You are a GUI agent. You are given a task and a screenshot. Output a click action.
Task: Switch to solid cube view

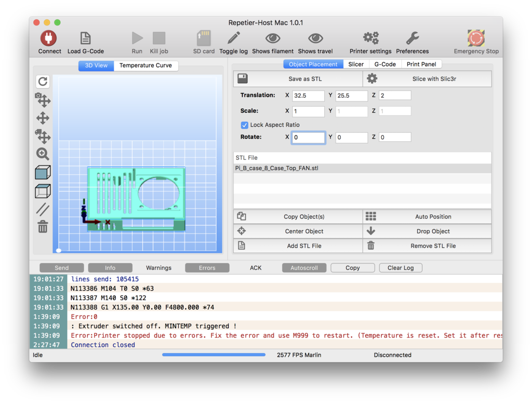pos(43,173)
